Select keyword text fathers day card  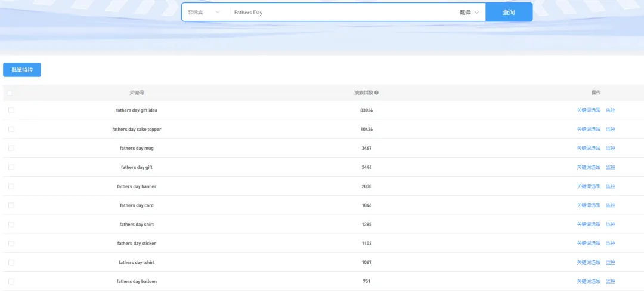[x=137, y=205]
